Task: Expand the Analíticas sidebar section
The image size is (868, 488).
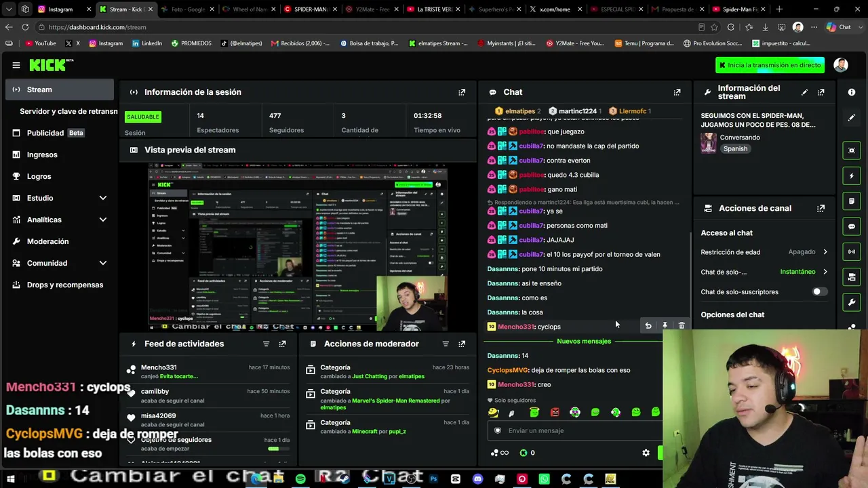Action: tap(103, 220)
